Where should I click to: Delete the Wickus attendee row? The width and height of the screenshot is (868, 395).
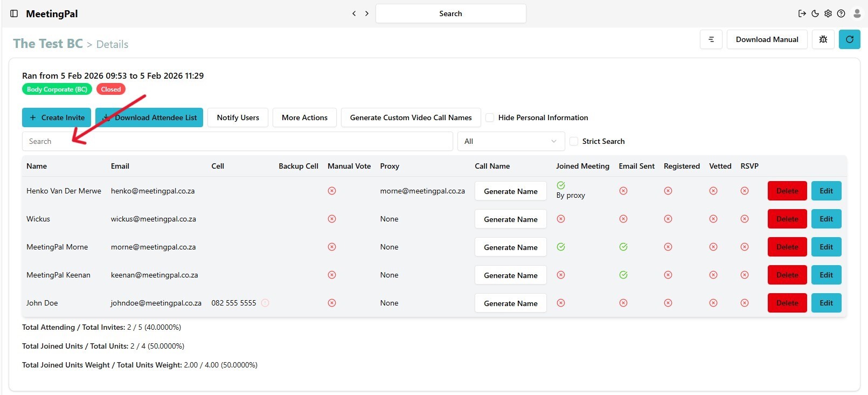click(x=787, y=219)
